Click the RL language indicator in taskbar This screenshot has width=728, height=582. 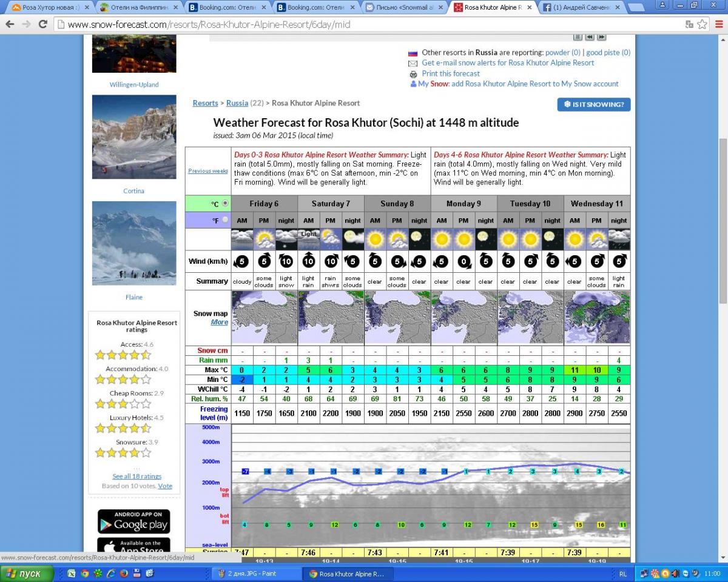623,574
